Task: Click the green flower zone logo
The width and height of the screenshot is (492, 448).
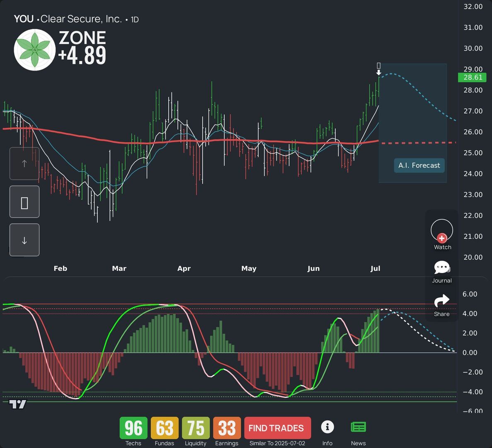Action: click(34, 50)
